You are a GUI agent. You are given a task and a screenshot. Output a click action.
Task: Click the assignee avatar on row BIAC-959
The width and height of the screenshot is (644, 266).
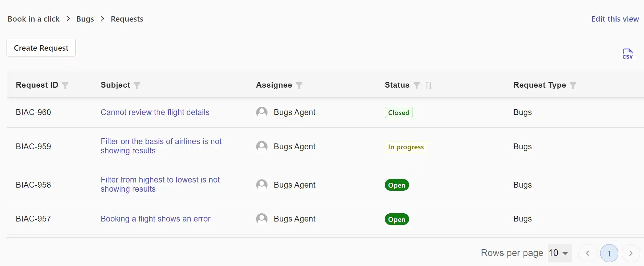(262, 147)
